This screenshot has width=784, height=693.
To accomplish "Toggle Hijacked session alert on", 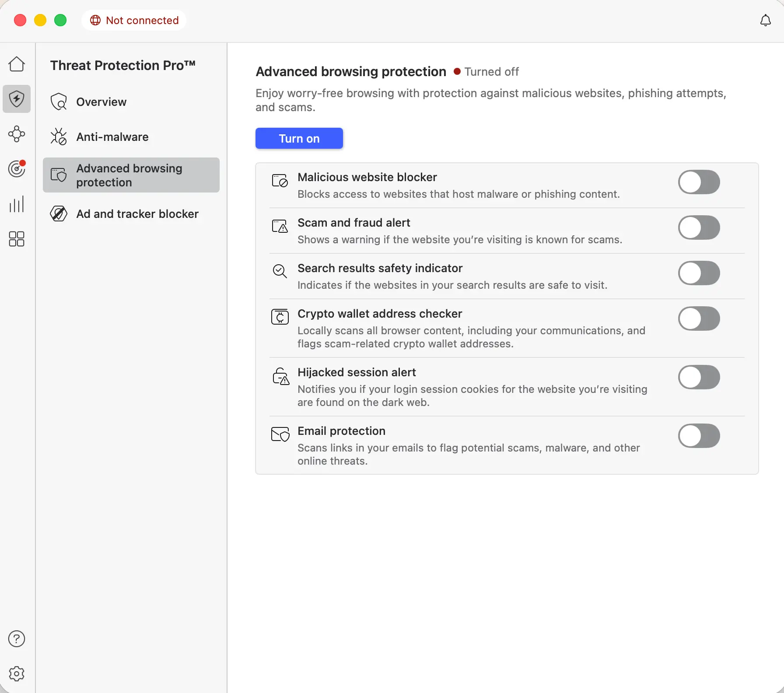I will coord(698,377).
